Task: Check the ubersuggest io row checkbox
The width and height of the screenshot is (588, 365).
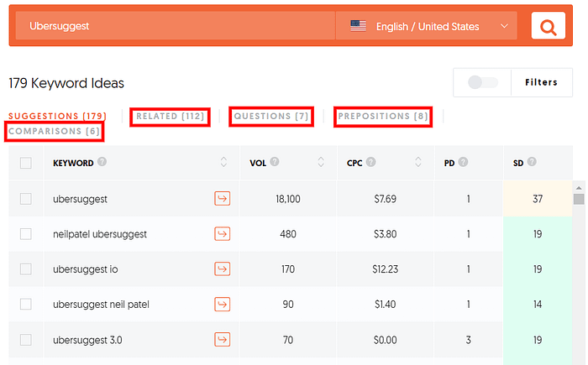Action: pos(25,269)
